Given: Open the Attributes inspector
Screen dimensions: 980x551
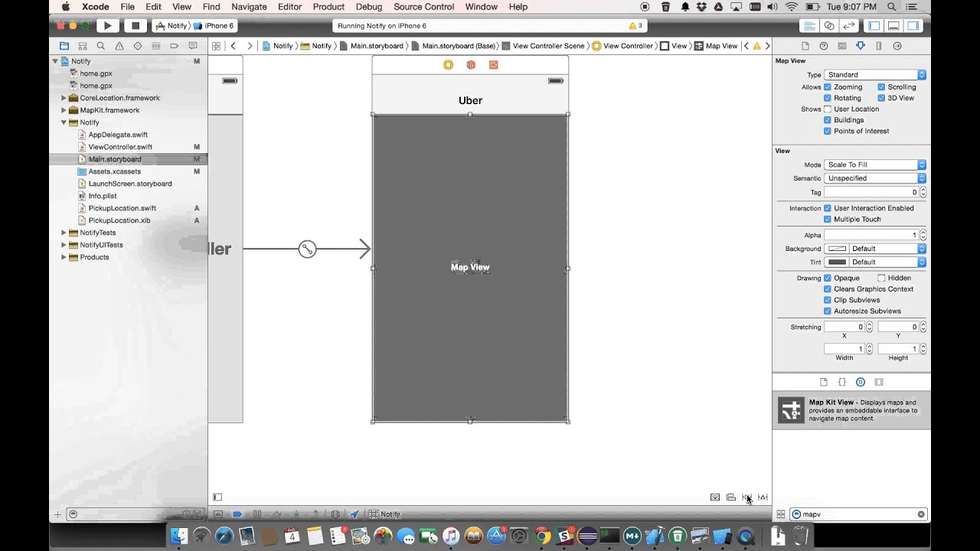Looking at the screenshot, I should tap(861, 46).
